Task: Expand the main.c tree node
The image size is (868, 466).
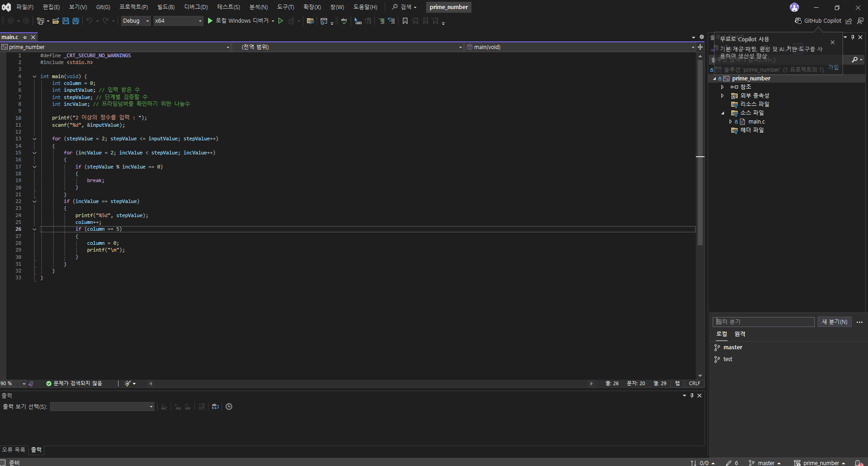Action: 730,122
